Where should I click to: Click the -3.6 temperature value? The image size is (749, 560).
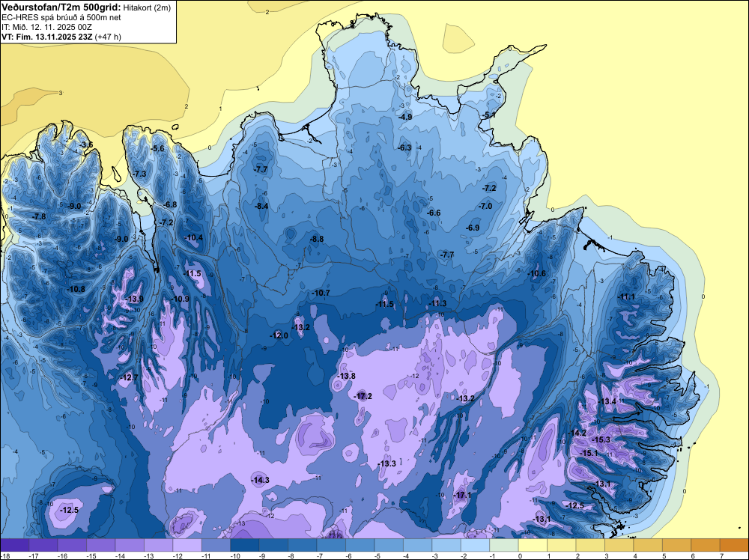click(86, 144)
